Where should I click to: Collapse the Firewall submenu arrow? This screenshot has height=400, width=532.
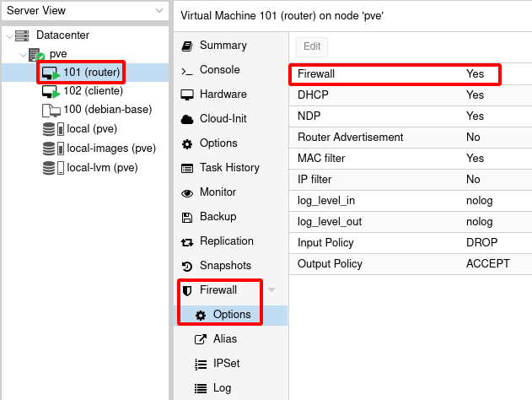coord(271,290)
